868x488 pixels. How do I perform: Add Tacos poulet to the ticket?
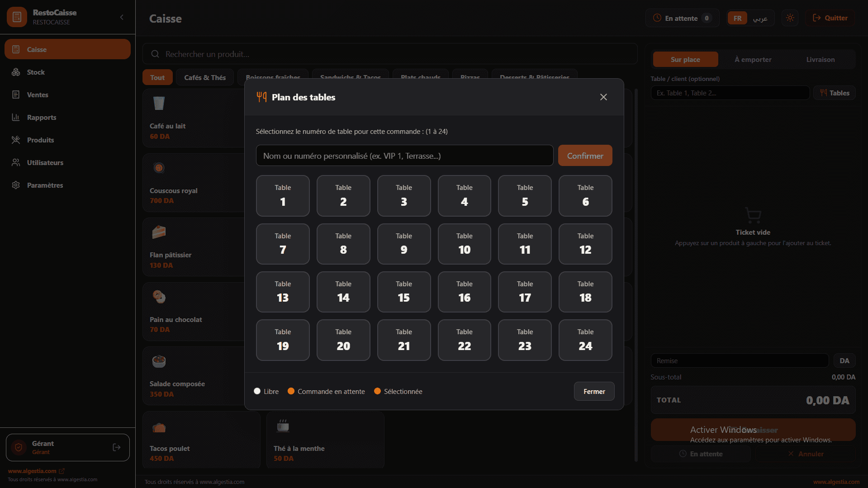coord(201,440)
